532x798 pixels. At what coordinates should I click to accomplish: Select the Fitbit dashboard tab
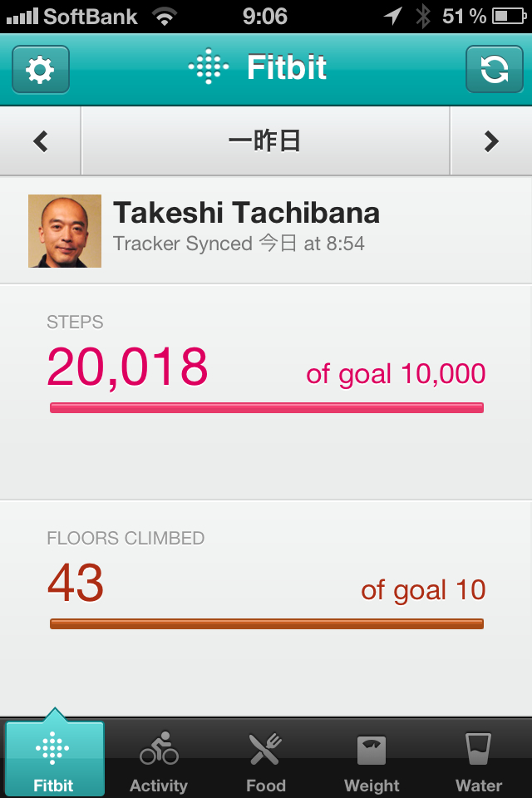pos(54,760)
